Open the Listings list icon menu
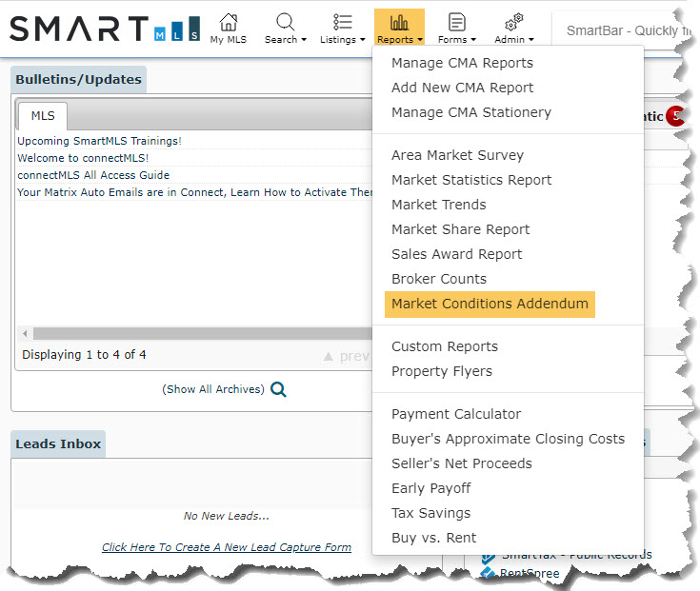Image resolution: width=700 pixels, height=591 pixels. pos(343,22)
